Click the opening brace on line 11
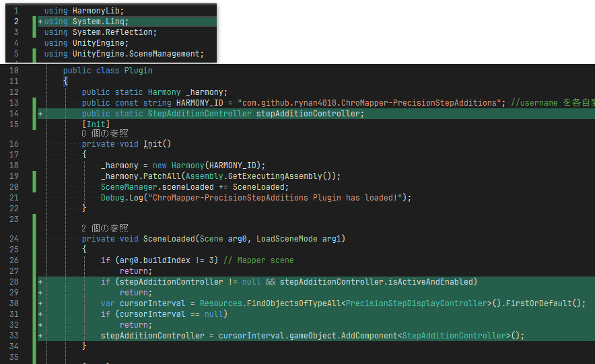The image size is (595, 364). coord(65,81)
